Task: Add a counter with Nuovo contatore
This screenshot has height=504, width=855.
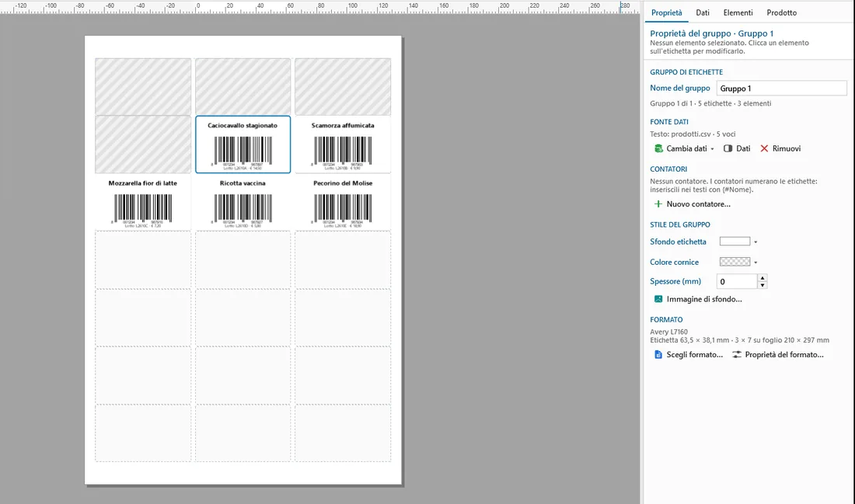Action: pos(692,204)
